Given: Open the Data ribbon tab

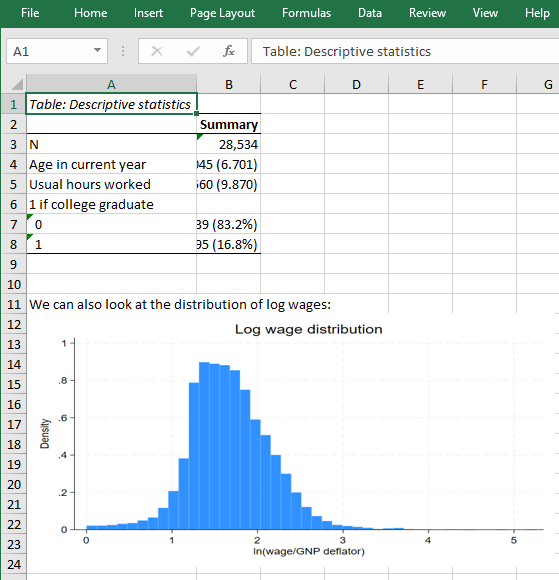Looking at the screenshot, I should pyautogui.click(x=370, y=13).
